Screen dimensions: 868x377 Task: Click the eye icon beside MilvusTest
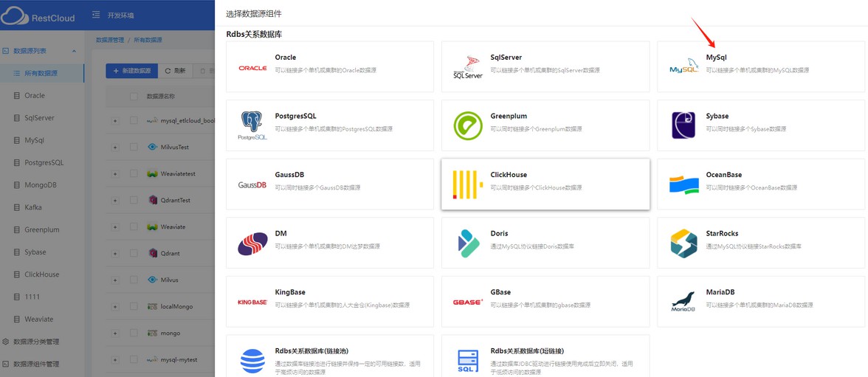click(153, 147)
